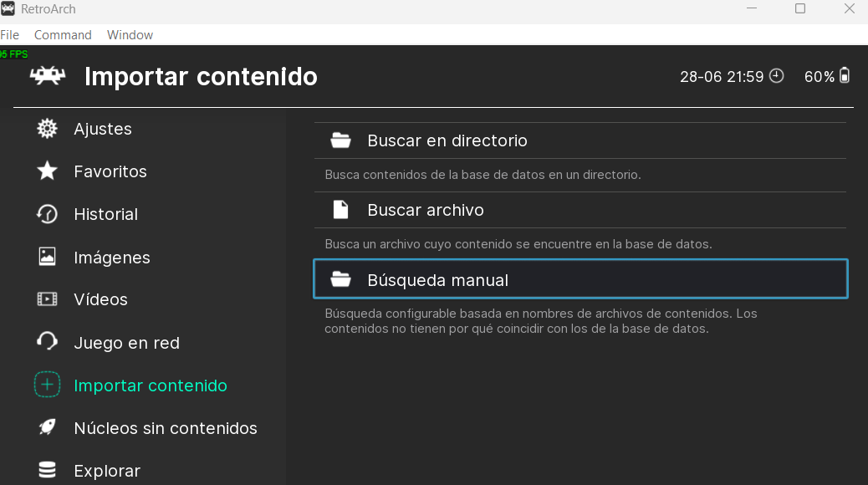Click the Núcleos sin contenidos rocket icon
868x485 pixels.
pyautogui.click(x=47, y=427)
